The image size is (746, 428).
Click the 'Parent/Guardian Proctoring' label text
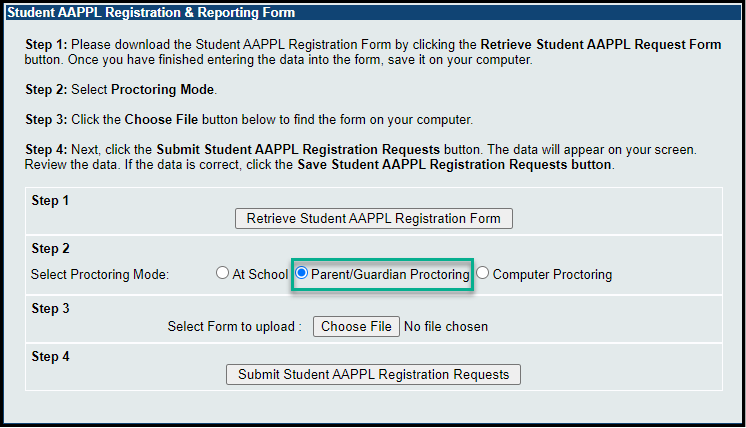pos(390,274)
